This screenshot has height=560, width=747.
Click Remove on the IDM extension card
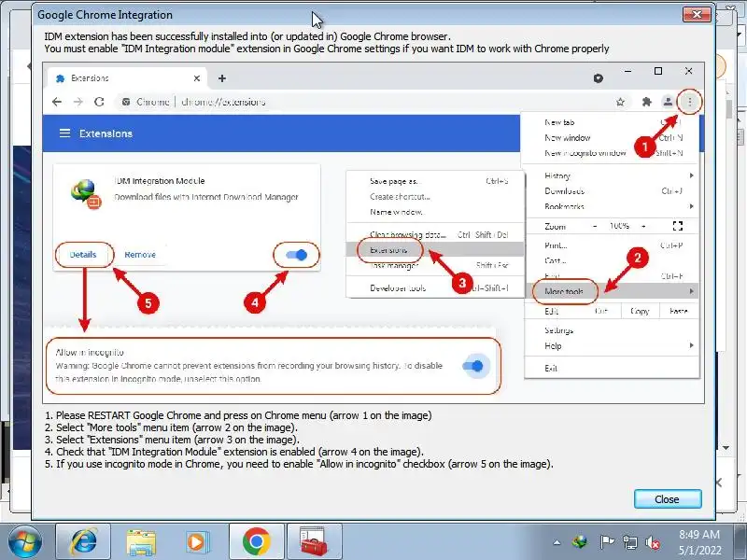tap(140, 255)
